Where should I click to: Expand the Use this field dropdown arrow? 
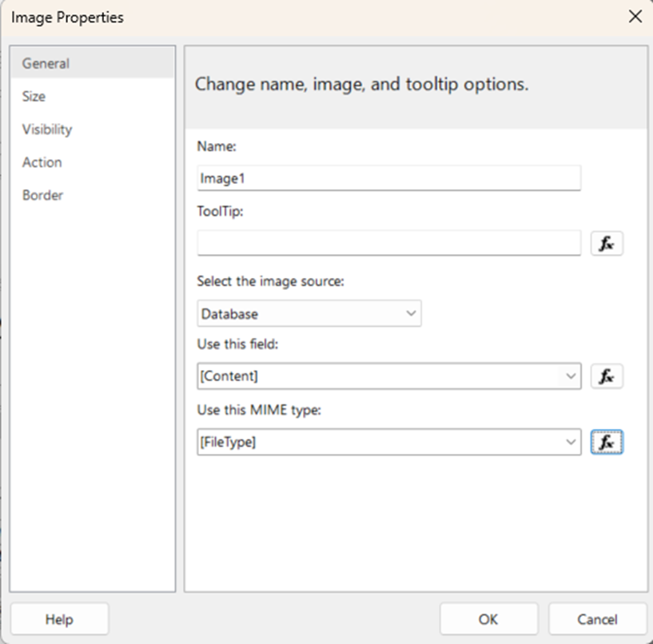tap(571, 376)
